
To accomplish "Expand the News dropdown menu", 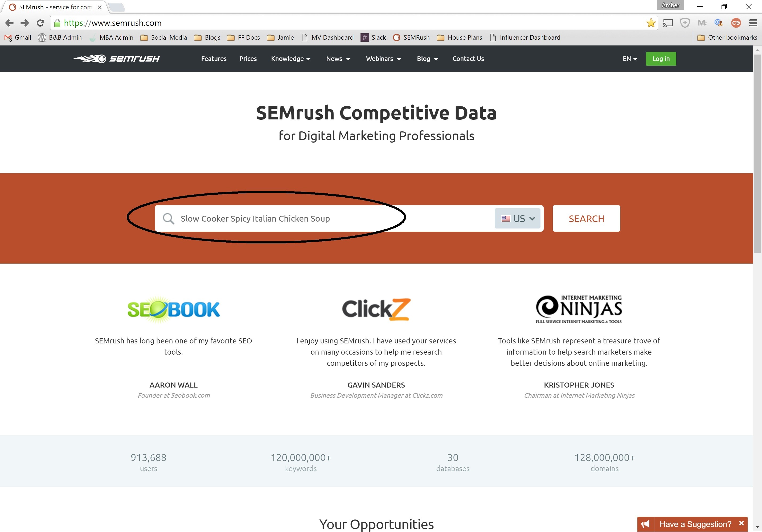I will click(338, 59).
